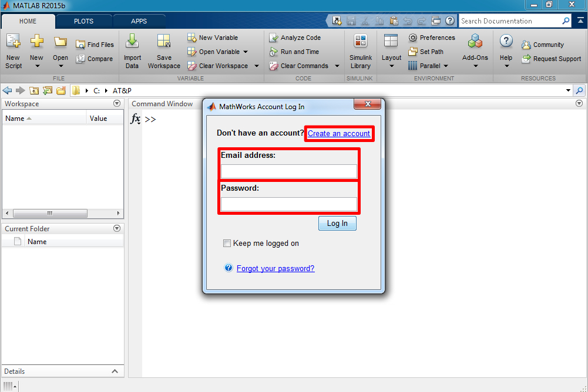Open Command Window actions menu
Image resolution: width=588 pixels, height=392 pixels.
tap(579, 103)
